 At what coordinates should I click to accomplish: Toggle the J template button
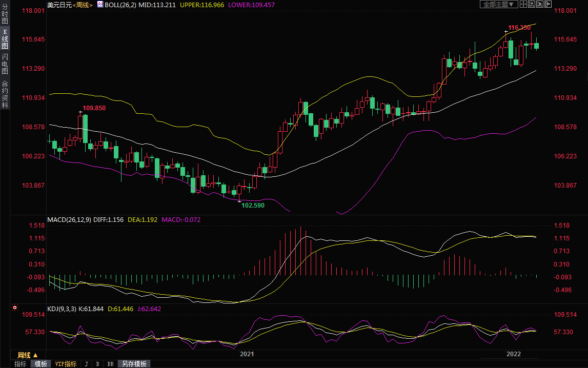[x=86, y=364]
